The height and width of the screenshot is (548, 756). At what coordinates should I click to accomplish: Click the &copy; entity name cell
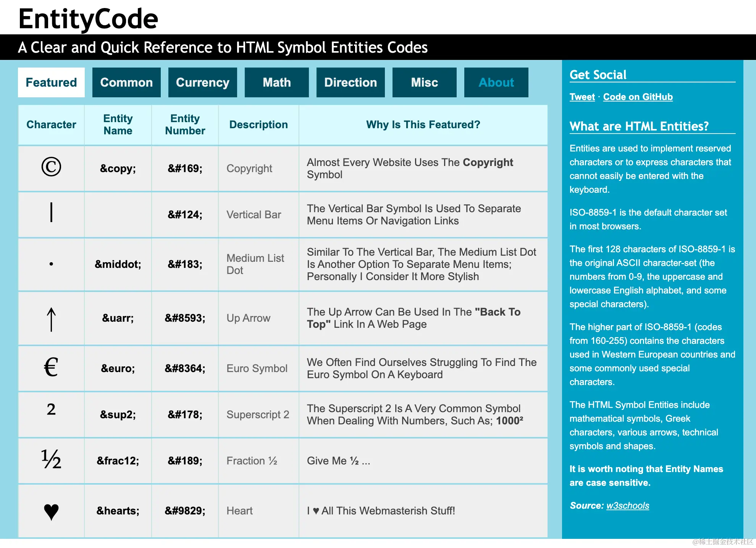[x=118, y=168]
